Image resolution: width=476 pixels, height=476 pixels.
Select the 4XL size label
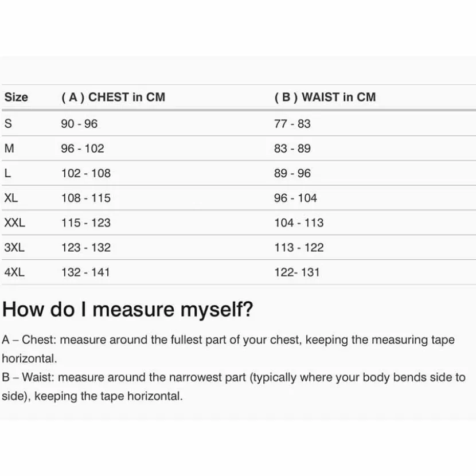14,272
